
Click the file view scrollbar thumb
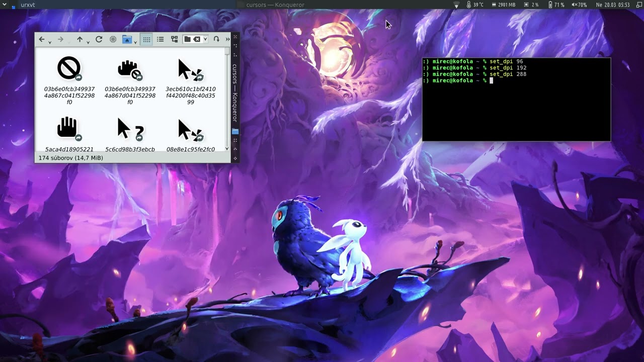coord(227,51)
